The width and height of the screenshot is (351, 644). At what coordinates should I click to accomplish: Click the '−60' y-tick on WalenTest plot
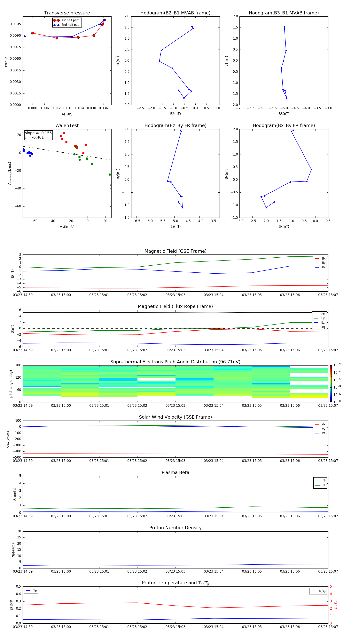pos(18,206)
